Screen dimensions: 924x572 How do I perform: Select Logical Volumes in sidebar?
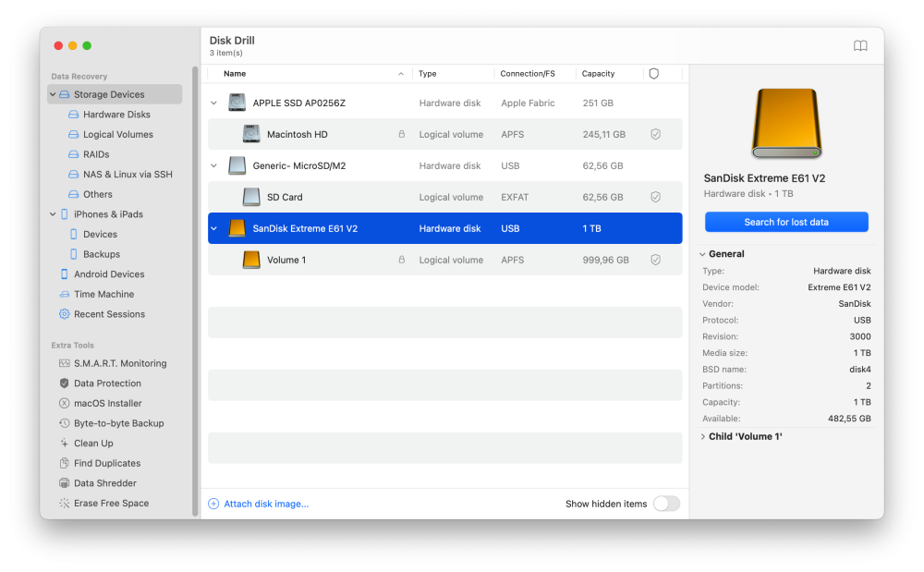118,134
